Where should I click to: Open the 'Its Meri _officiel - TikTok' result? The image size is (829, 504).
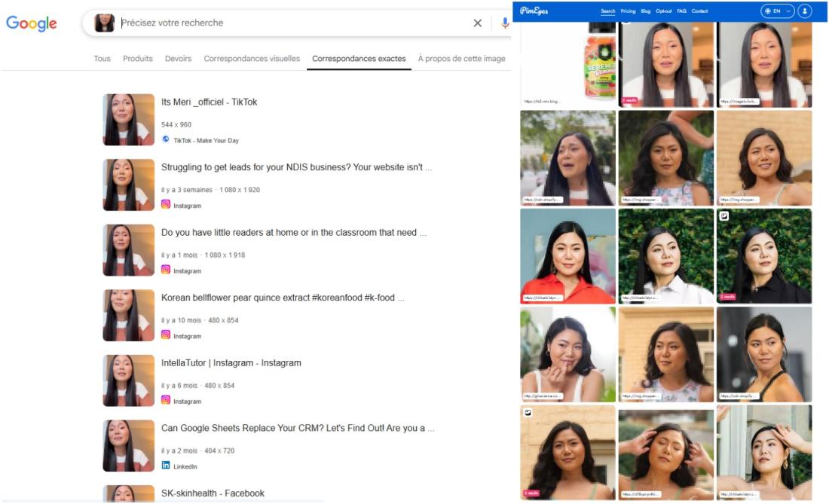(209, 102)
